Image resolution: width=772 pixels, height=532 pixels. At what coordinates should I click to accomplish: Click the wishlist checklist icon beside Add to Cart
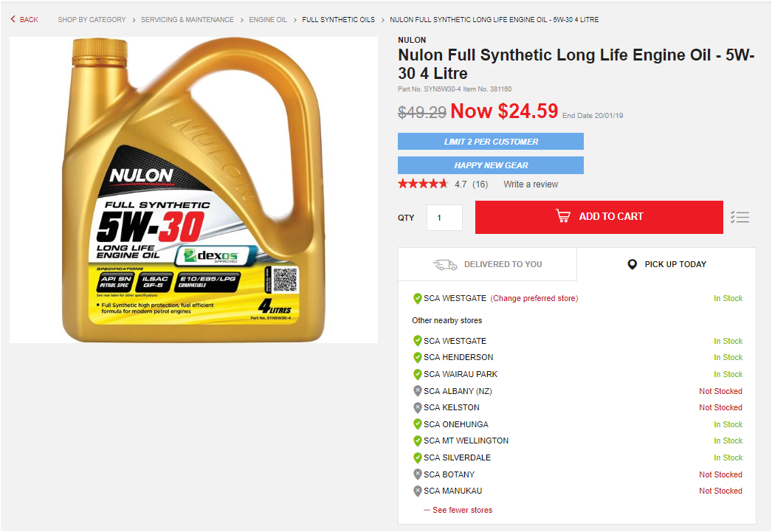(740, 217)
